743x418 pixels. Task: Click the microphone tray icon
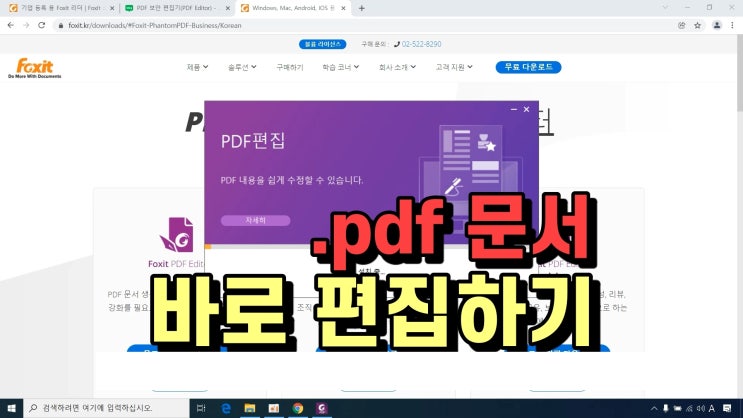pyautogui.click(x=666, y=409)
